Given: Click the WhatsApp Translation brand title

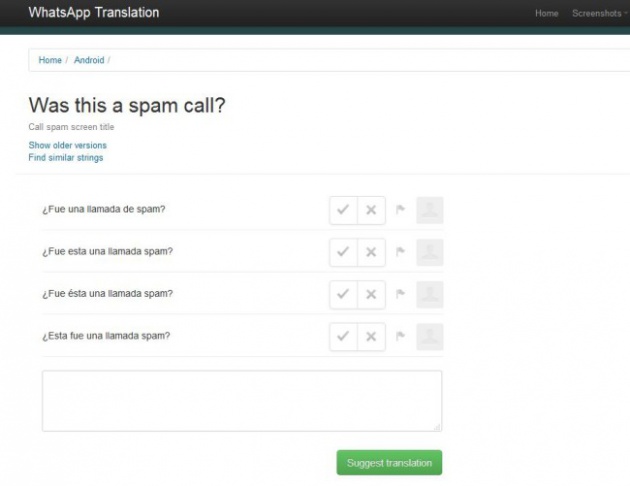Looking at the screenshot, I should point(93,13).
